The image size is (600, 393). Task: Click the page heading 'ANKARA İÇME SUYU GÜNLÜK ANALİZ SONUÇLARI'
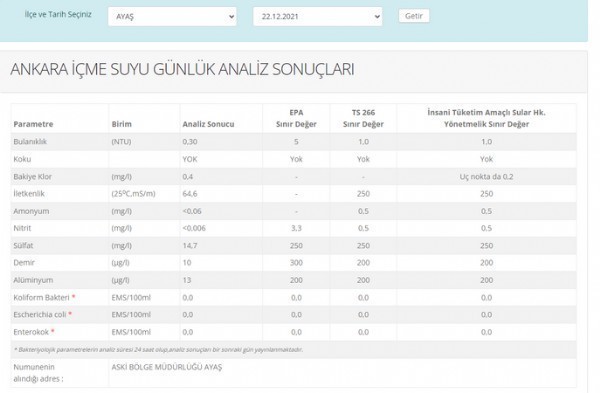pyautogui.click(x=182, y=69)
